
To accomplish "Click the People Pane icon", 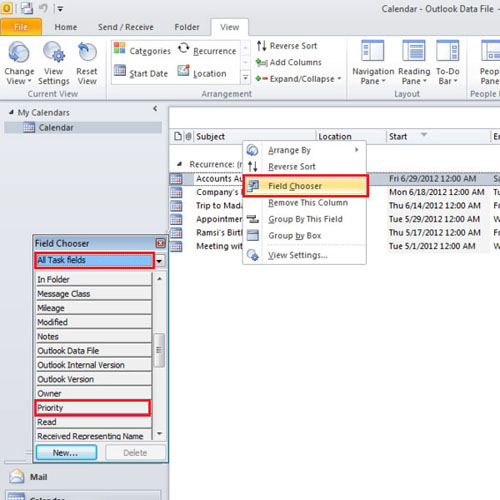I will pyautogui.click(x=490, y=52).
